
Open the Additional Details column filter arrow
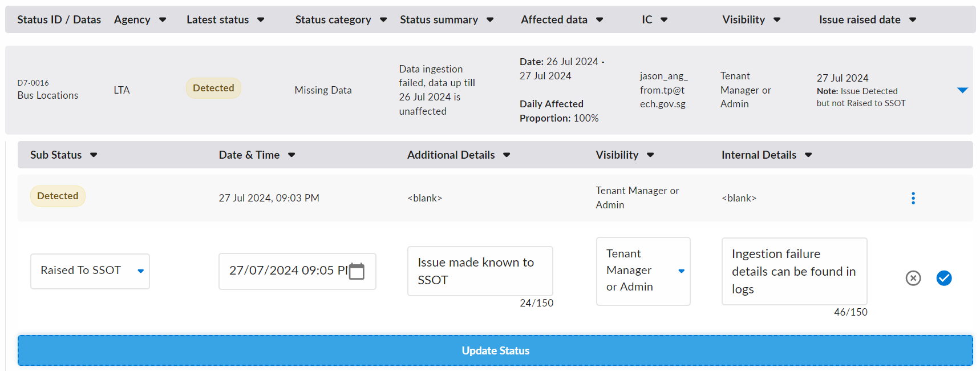tap(507, 155)
